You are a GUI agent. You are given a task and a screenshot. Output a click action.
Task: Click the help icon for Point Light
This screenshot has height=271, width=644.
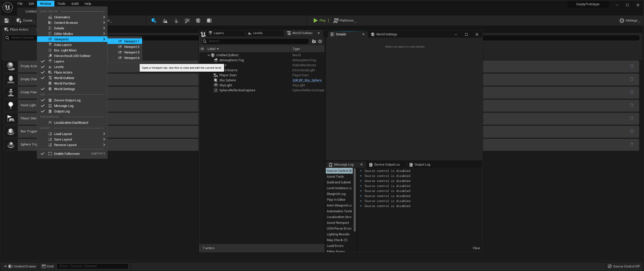(x=632, y=105)
